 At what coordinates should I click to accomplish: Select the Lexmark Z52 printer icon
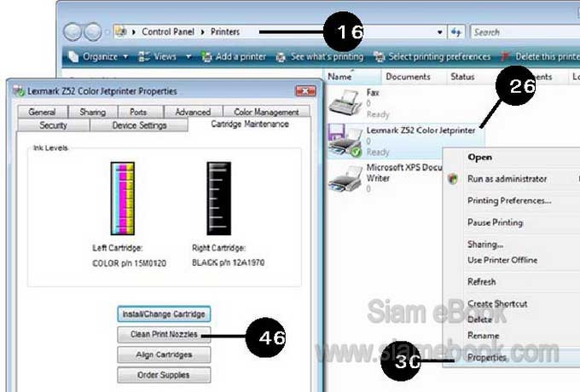(x=345, y=141)
